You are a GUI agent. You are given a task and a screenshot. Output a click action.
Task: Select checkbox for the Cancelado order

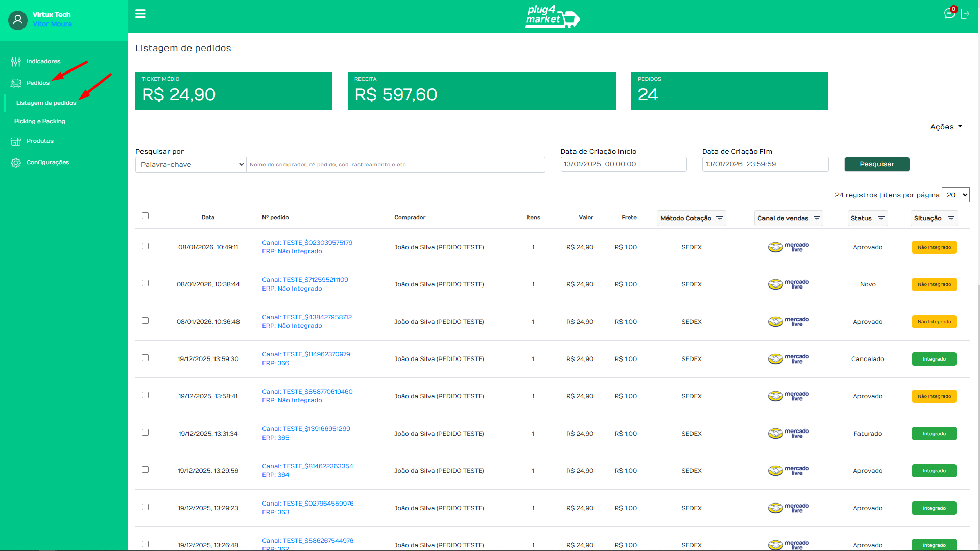tap(146, 358)
